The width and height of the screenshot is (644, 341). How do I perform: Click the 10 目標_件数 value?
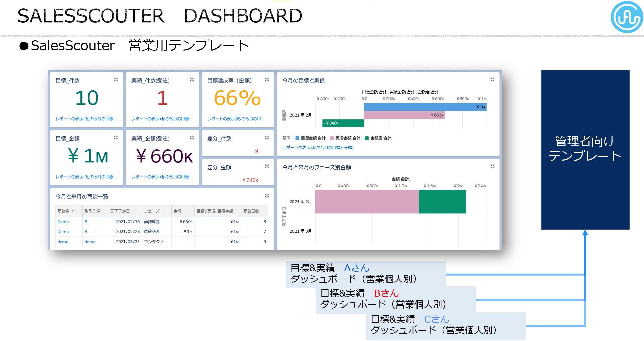point(87,98)
